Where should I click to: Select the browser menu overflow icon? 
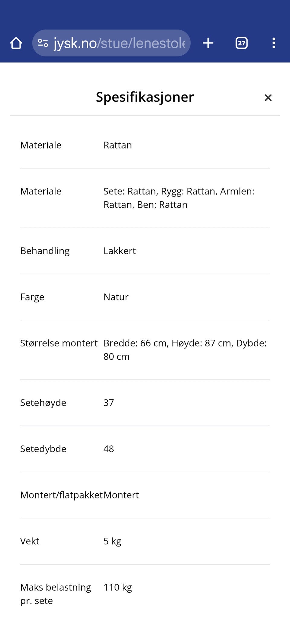pyautogui.click(x=274, y=43)
